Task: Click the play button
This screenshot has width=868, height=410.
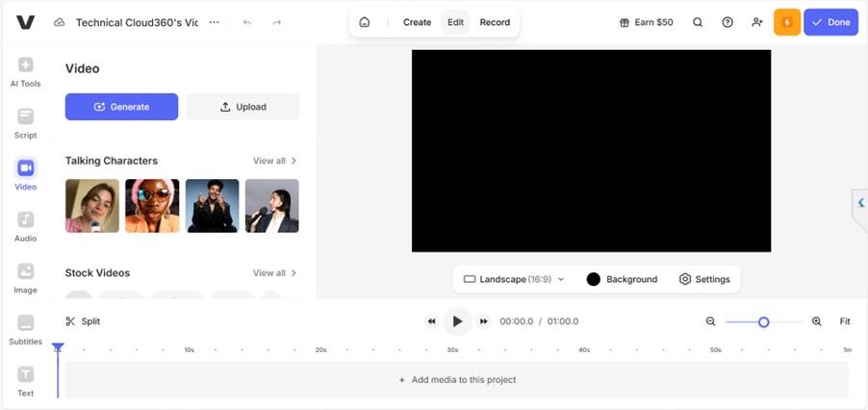Action: point(457,321)
